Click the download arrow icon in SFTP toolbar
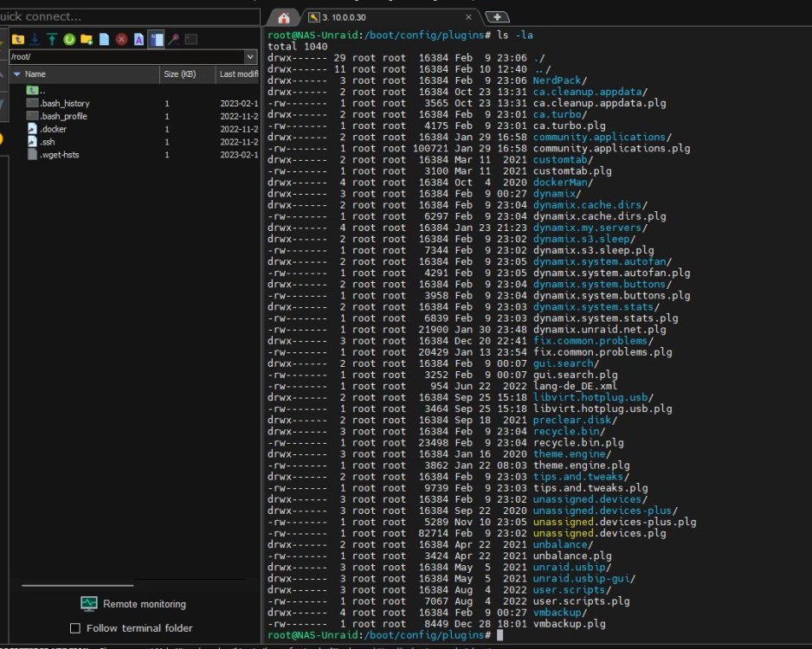The height and width of the screenshot is (649, 812). [x=35, y=39]
